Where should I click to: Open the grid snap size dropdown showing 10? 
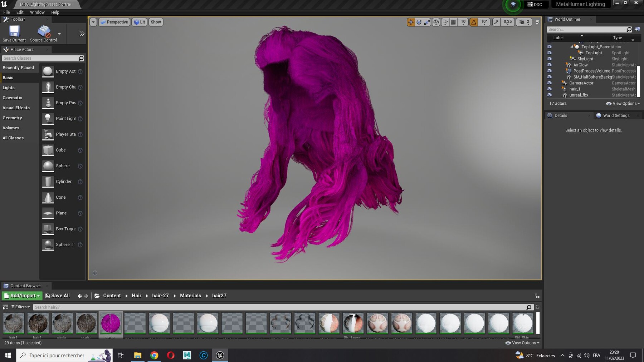click(x=463, y=22)
